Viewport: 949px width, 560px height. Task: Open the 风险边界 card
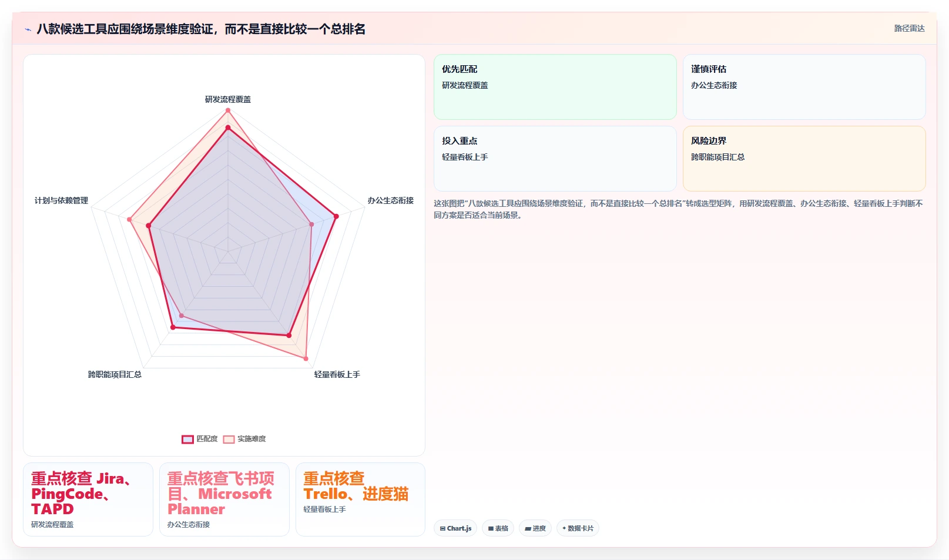pos(804,159)
